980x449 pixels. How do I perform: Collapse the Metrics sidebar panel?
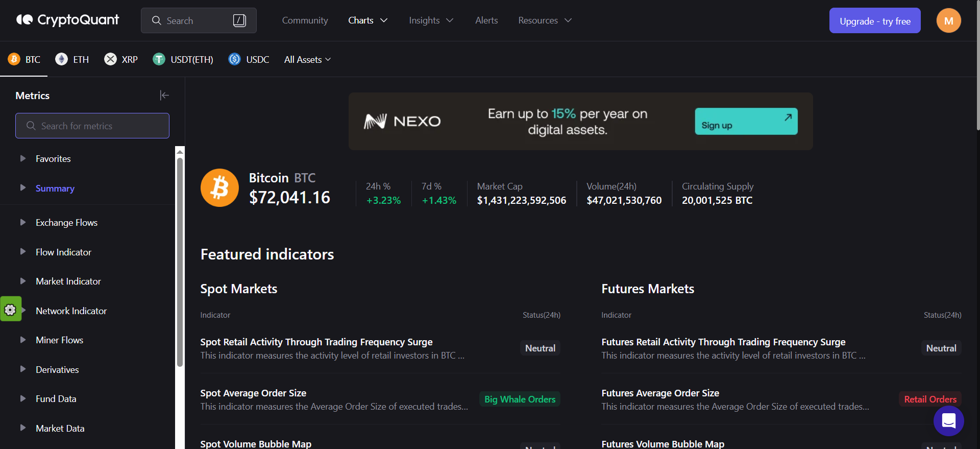pos(164,95)
